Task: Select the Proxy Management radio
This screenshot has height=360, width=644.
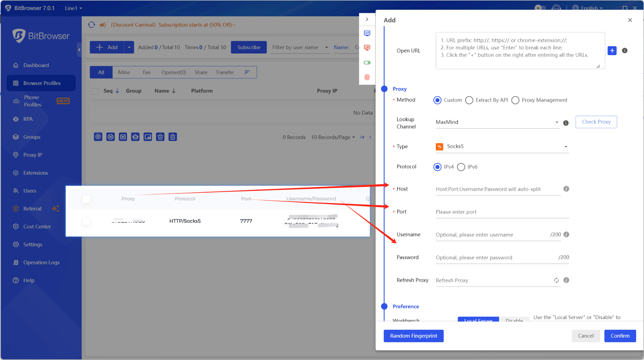Action: 515,100
